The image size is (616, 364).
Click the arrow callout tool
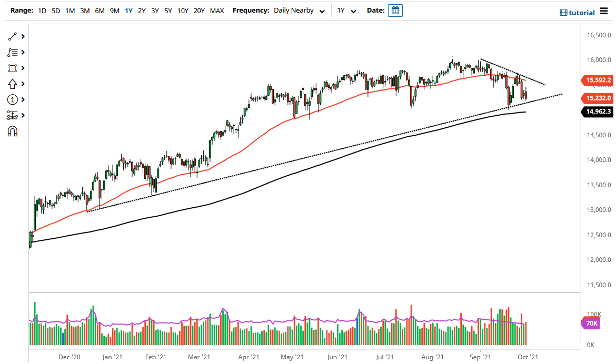[x=12, y=84]
